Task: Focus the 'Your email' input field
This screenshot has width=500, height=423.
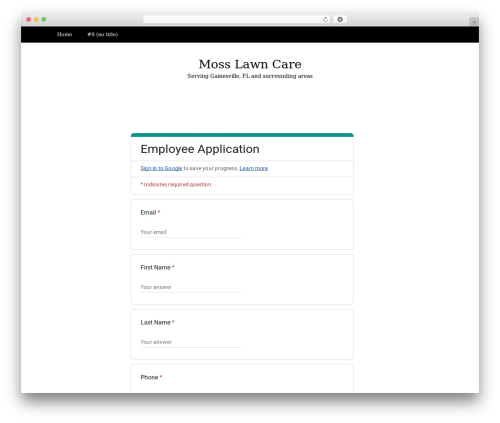Action: [191, 232]
